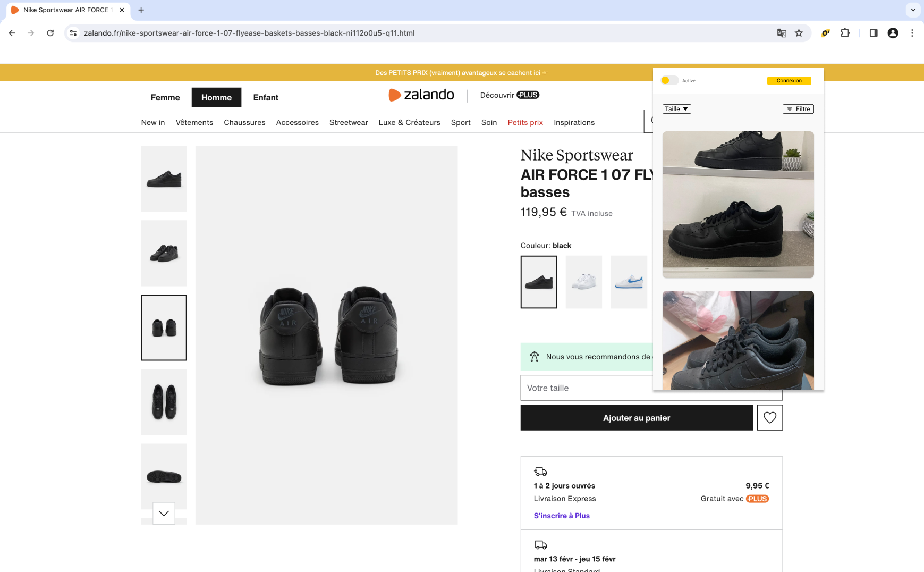Screen dimensions: 924x572
Task: Open the Luxe & Créateurs menu
Action: [410, 122]
